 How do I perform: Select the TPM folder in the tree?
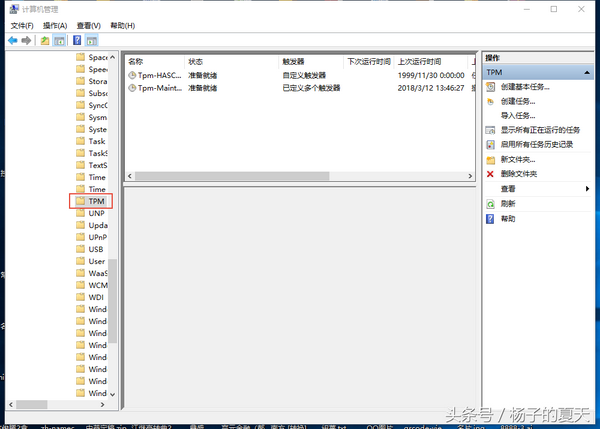point(96,201)
